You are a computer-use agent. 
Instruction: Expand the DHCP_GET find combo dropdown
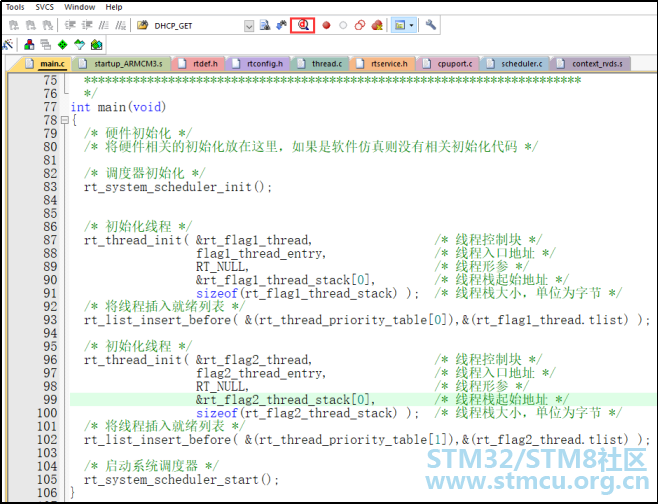[249, 26]
